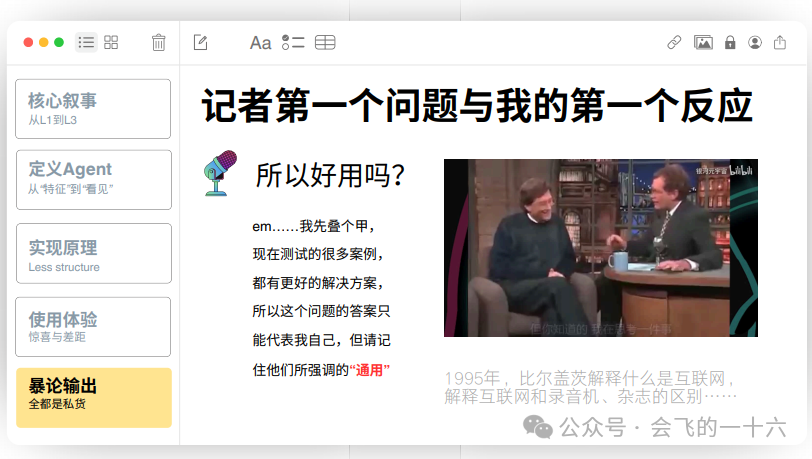Screen dimensions: 812x459
Task: Click the link chain icon
Action: tap(674, 42)
